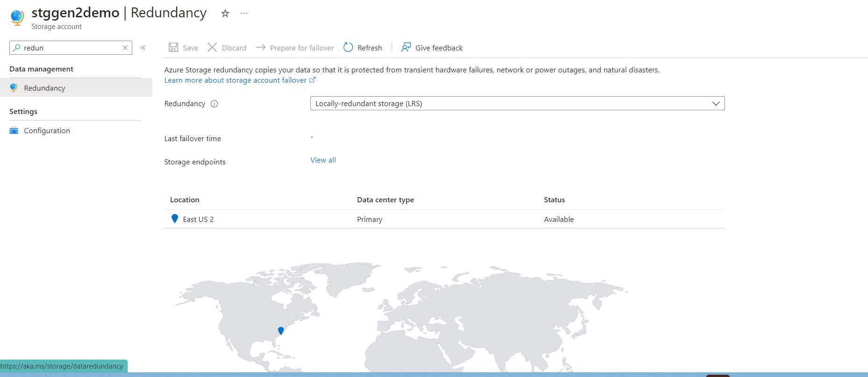Clear the search box with the X icon
868x377 pixels.
[x=125, y=48]
